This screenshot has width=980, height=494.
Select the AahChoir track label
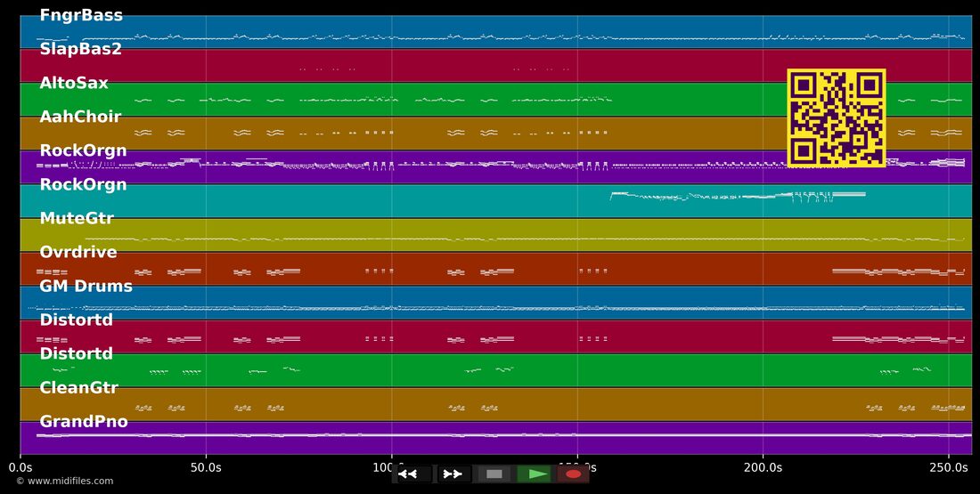click(80, 117)
